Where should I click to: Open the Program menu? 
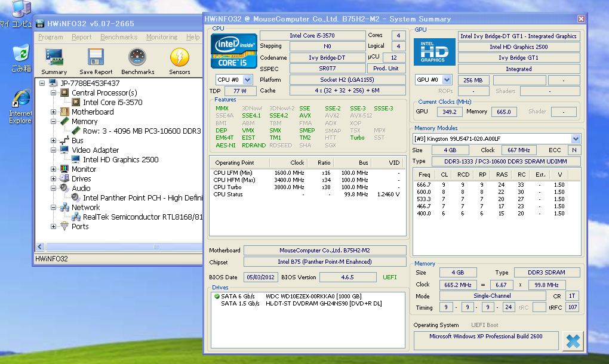click(x=50, y=37)
